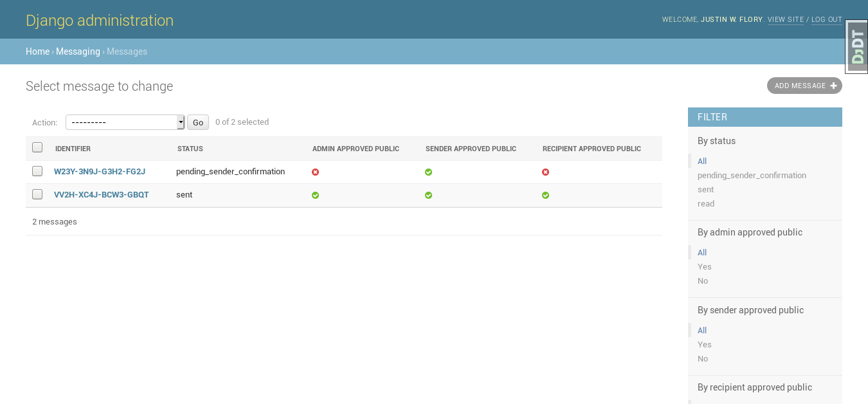Viewport: 868px width, 404px height.
Task: Open Django administration title link
Action: pos(100,21)
